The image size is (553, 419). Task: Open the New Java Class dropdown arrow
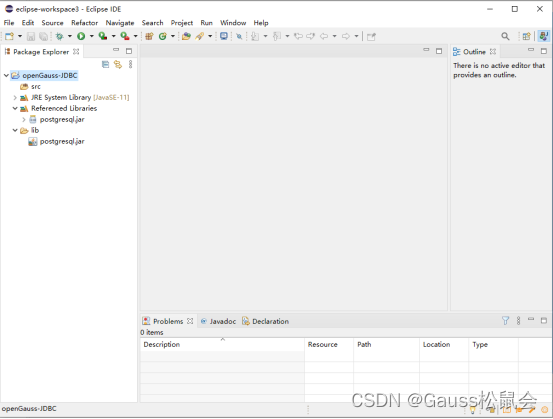pos(173,36)
